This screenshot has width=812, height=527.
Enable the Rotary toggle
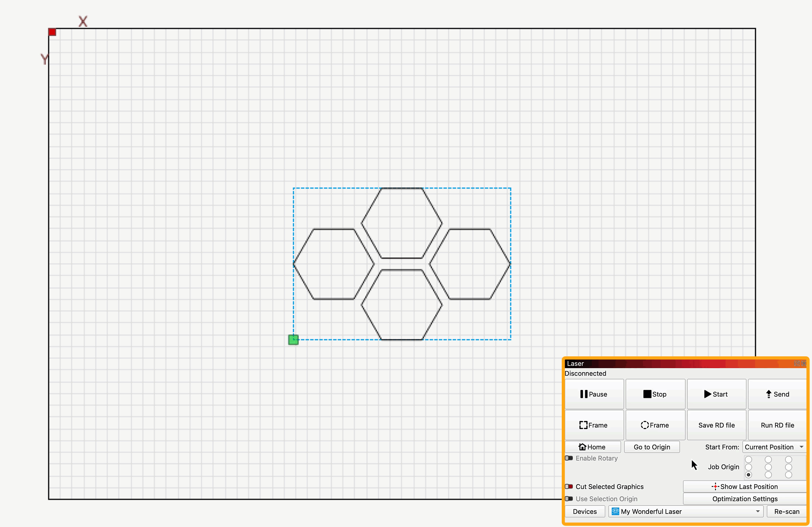[569, 458]
